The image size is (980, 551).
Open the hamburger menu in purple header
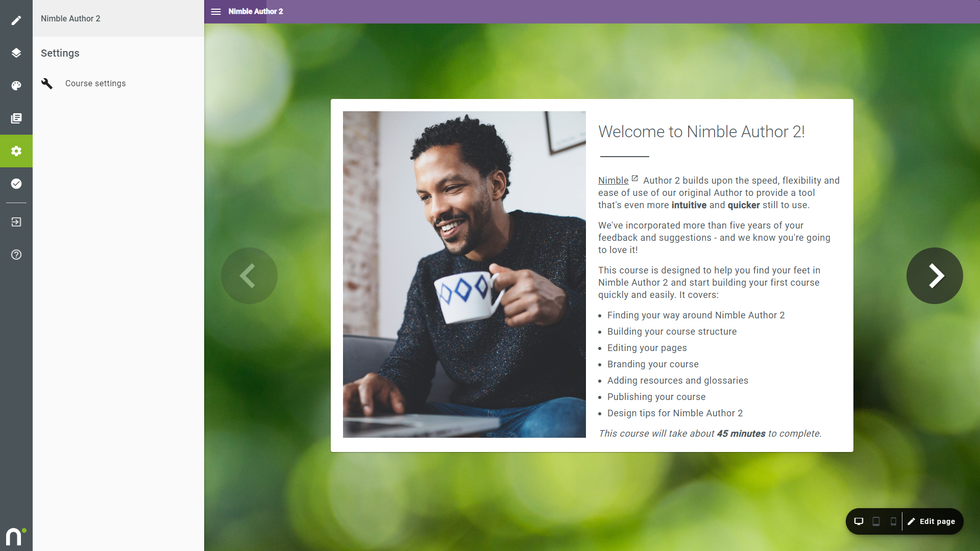216,12
